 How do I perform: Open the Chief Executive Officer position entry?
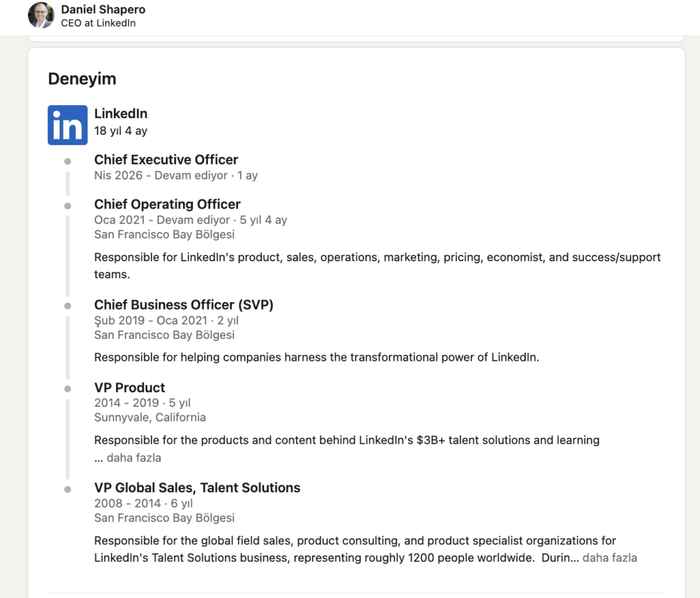166,159
